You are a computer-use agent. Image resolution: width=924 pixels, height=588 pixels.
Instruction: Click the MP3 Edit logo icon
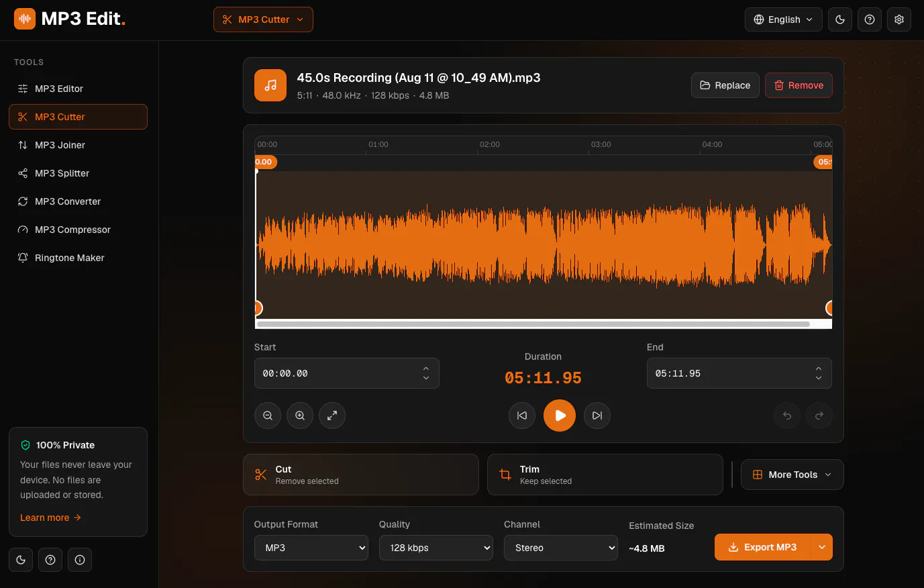(x=25, y=19)
